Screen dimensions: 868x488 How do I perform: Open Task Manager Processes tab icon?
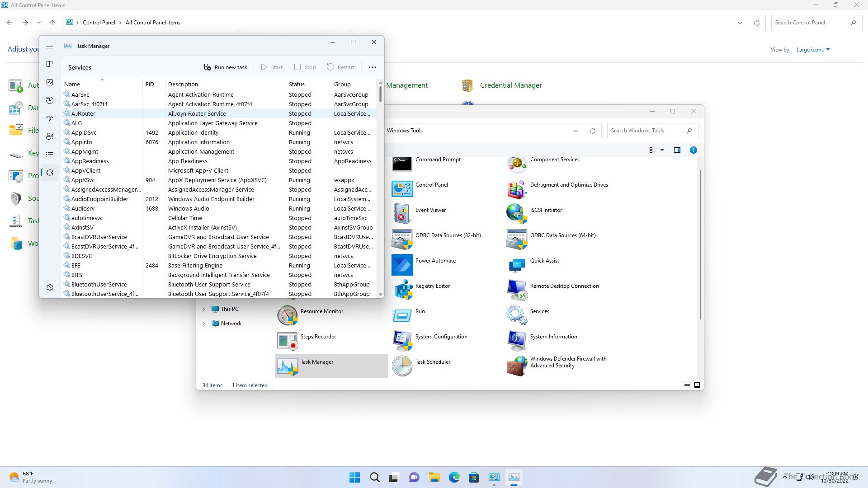click(50, 64)
